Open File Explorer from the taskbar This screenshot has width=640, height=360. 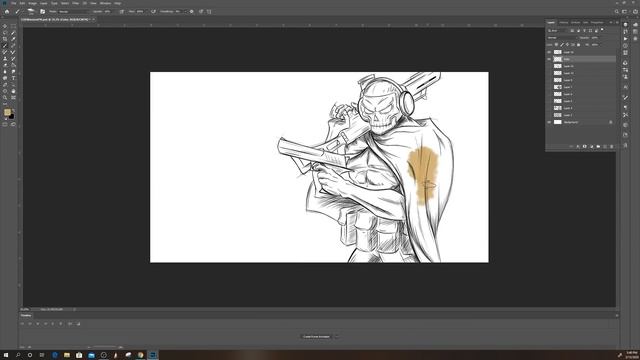pos(67,355)
